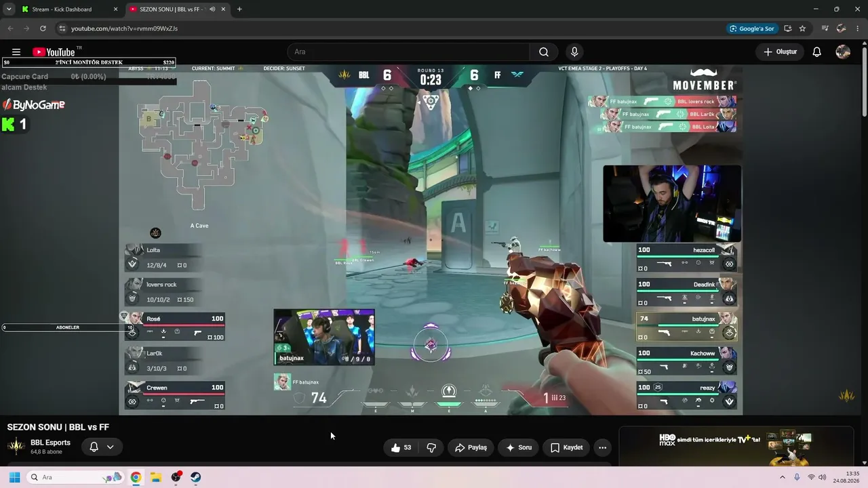
Task: Click the Soru ask button
Action: click(x=519, y=447)
